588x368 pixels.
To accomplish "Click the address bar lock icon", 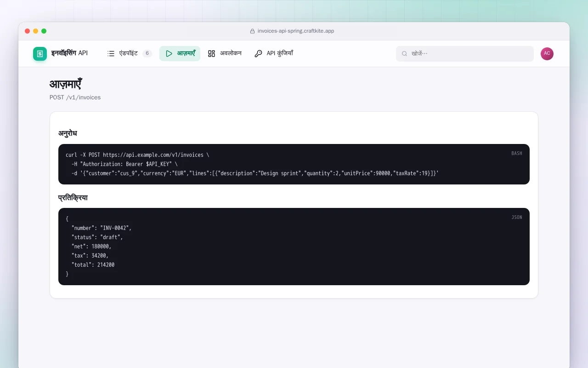I will click(252, 31).
